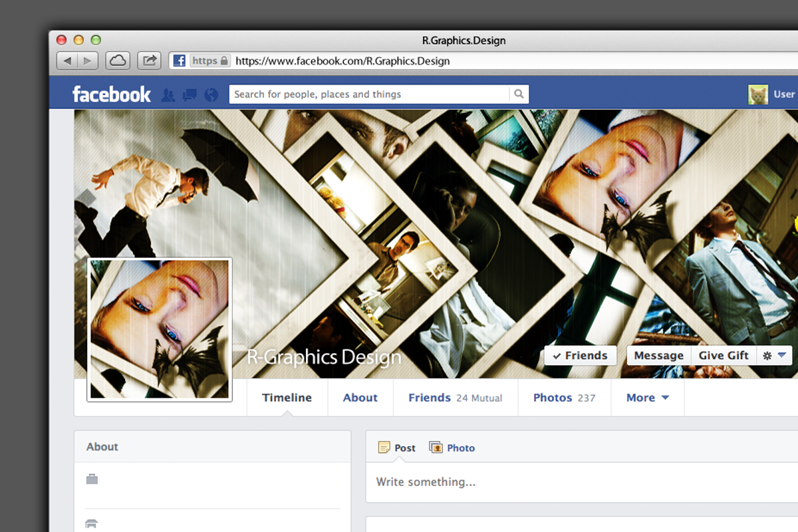Click the window title R.Graphics.Design

[x=464, y=41]
